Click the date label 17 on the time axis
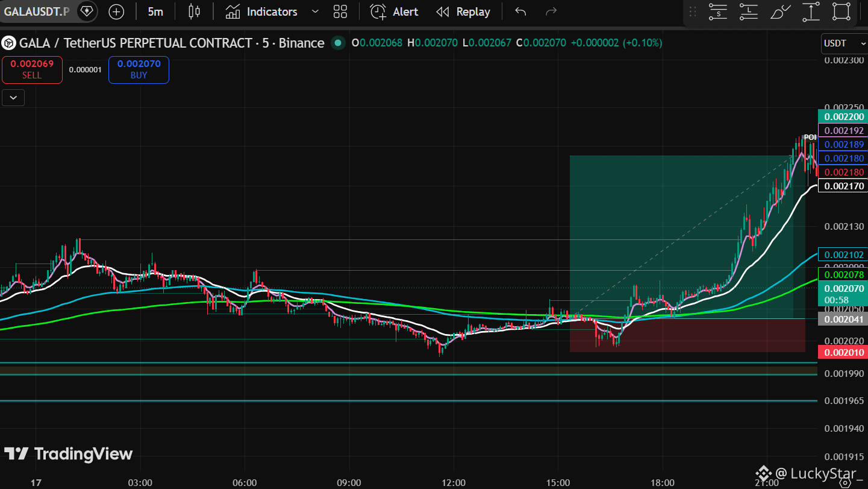Image resolution: width=868 pixels, height=489 pixels. point(36,482)
